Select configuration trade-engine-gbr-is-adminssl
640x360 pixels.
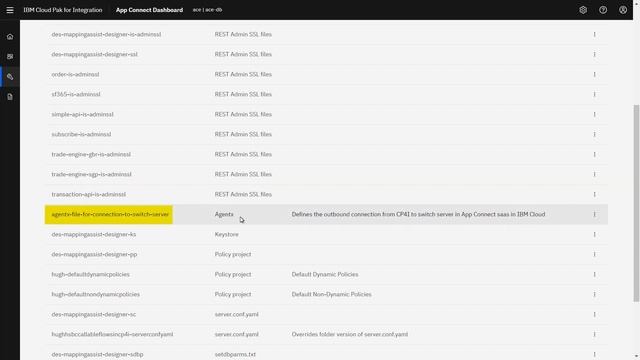(91, 154)
